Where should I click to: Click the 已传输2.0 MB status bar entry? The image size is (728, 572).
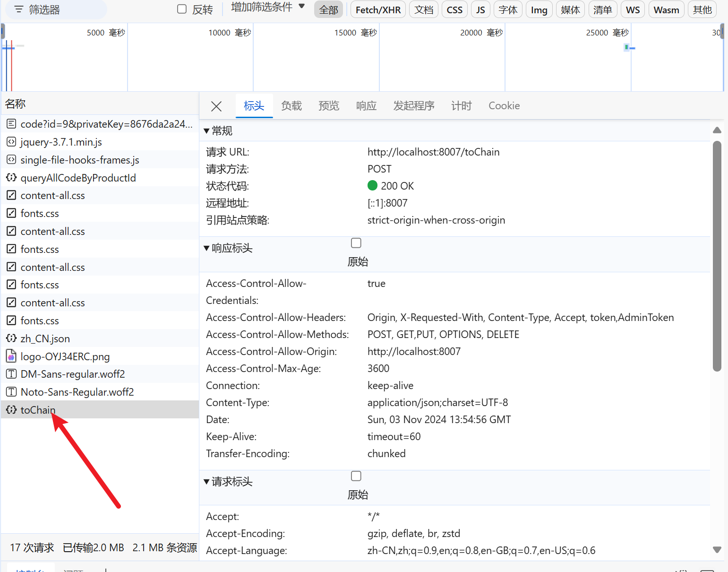click(94, 548)
